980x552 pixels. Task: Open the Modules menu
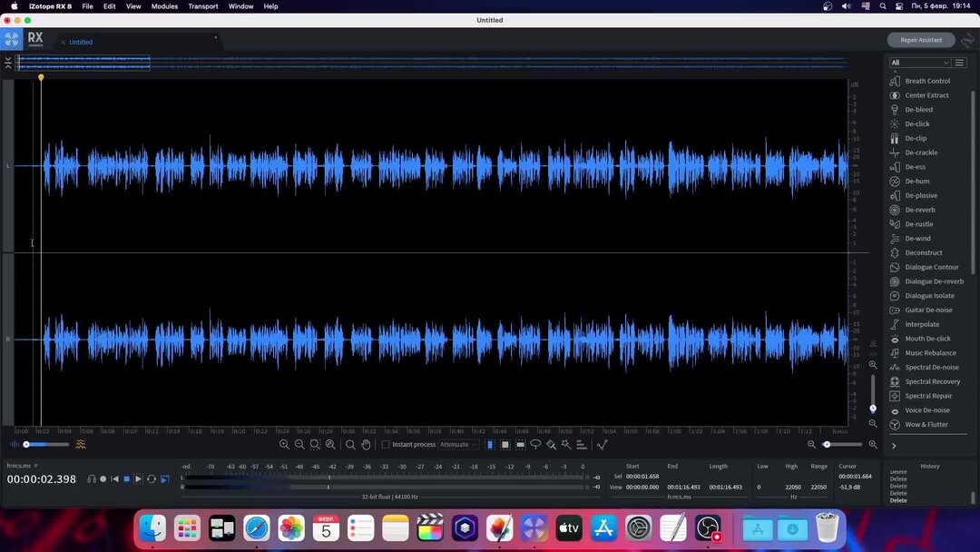(164, 6)
